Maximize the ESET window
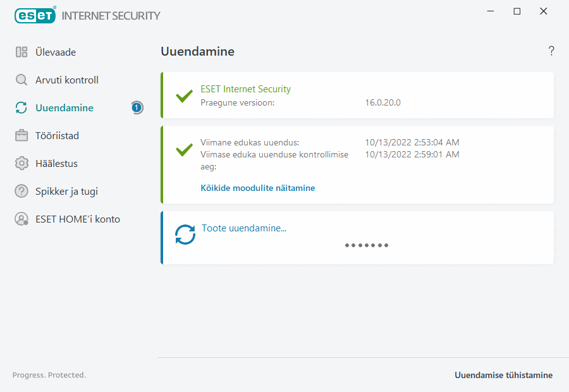This screenshot has width=569, height=392. click(517, 11)
